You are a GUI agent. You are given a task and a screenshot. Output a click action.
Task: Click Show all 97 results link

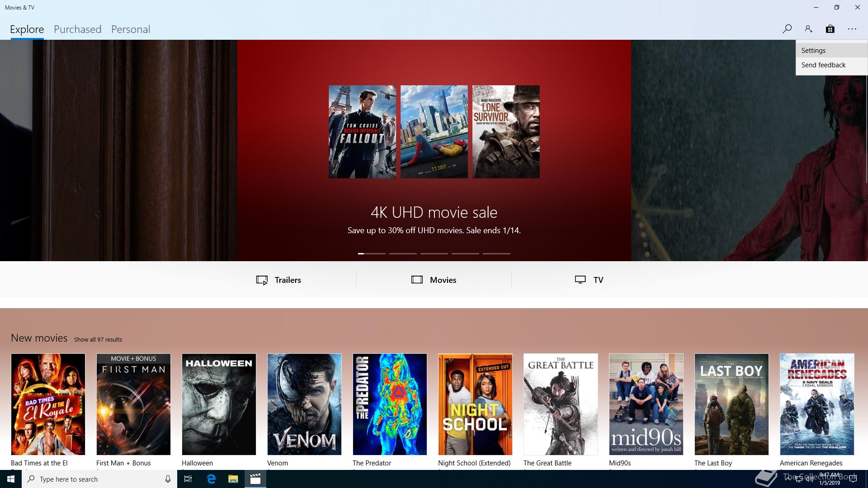pos(98,339)
